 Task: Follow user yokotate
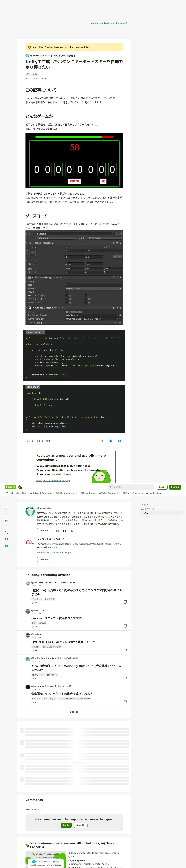[x=45, y=531]
